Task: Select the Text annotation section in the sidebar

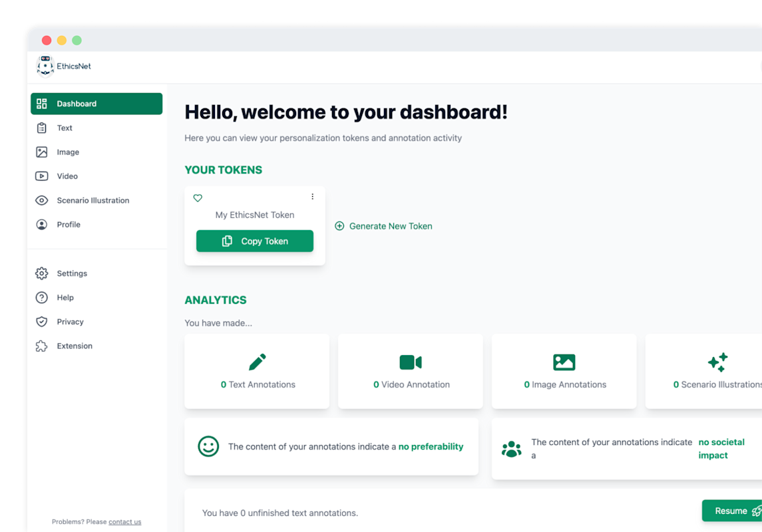Action: [x=64, y=128]
